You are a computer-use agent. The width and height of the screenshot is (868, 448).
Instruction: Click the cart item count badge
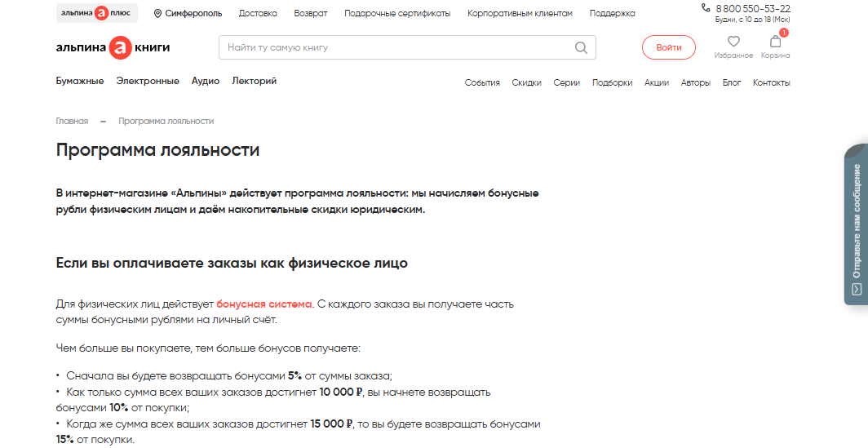click(x=783, y=33)
